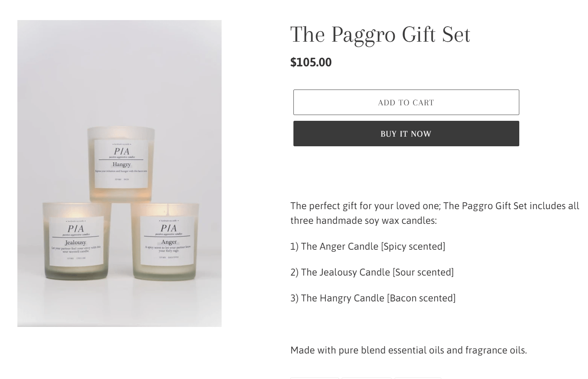This screenshot has width=588, height=379.
Task: Select The Paggro Gift Set title
Action: click(380, 34)
